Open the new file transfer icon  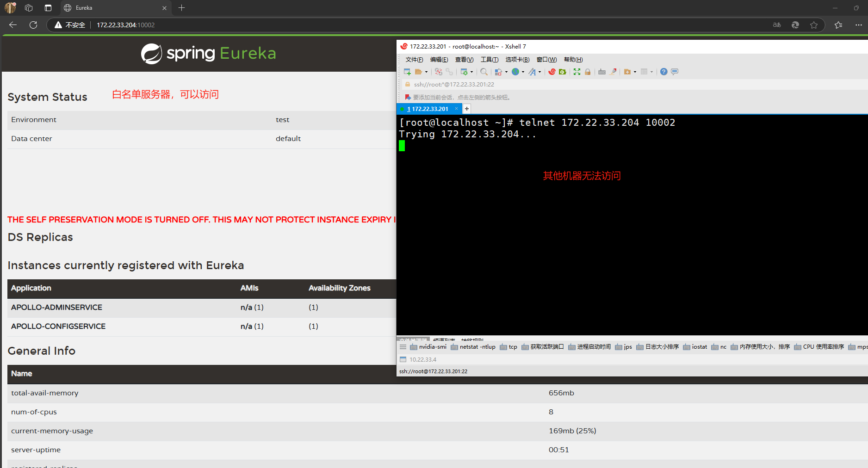click(627, 72)
